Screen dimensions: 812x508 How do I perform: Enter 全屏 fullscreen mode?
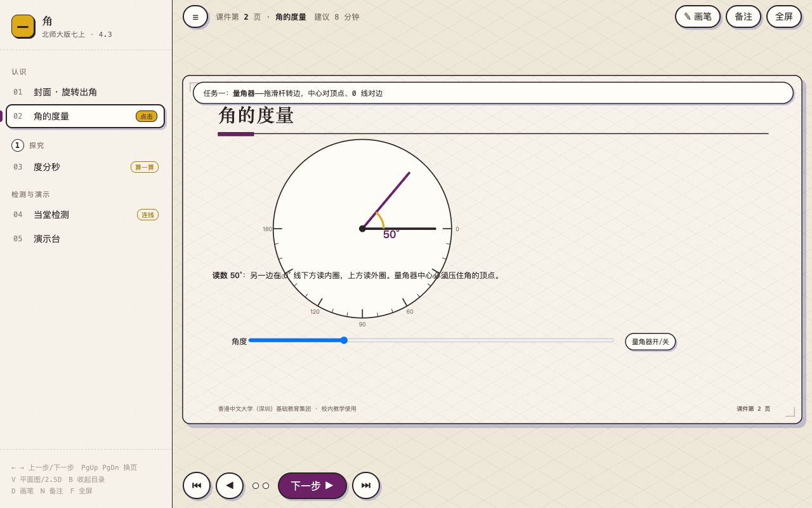tap(784, 17)
